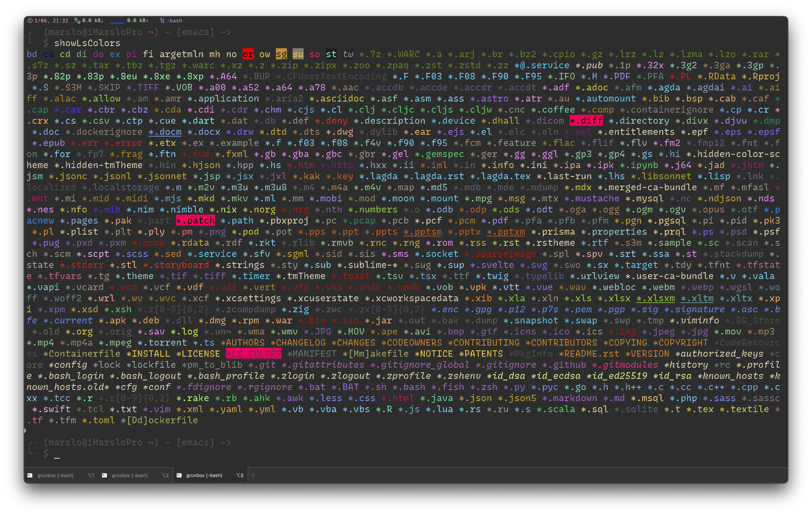Click the *.pbxproj entry
Viewport: 812px width, 515px height.
pos(284,220)
